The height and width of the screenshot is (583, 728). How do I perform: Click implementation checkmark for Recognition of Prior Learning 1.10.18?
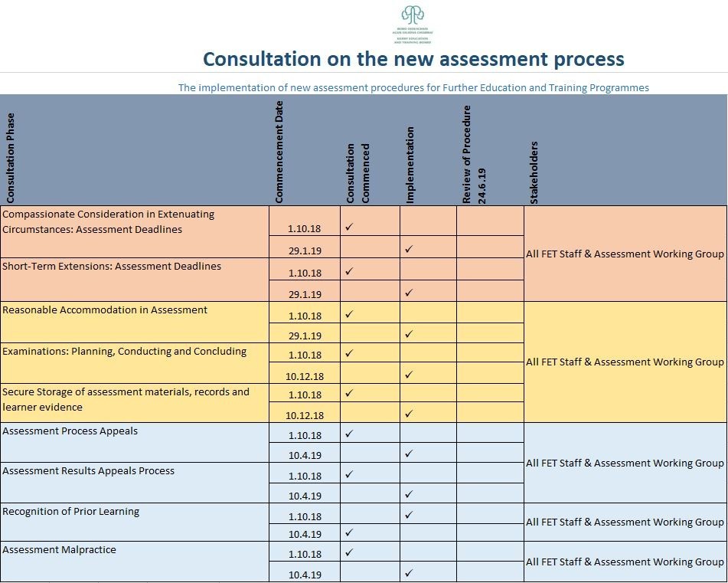pos(409,515)
